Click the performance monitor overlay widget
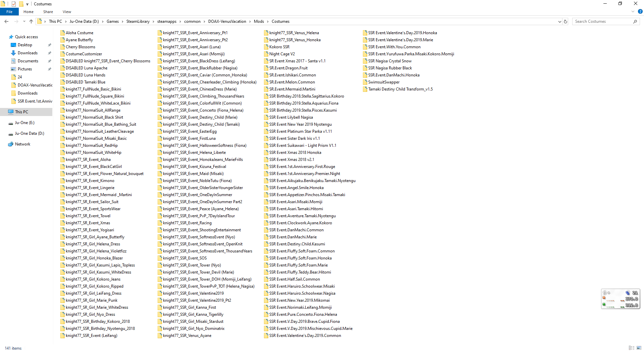The height and width of the screenshot is (352, 644). [621, 299]
